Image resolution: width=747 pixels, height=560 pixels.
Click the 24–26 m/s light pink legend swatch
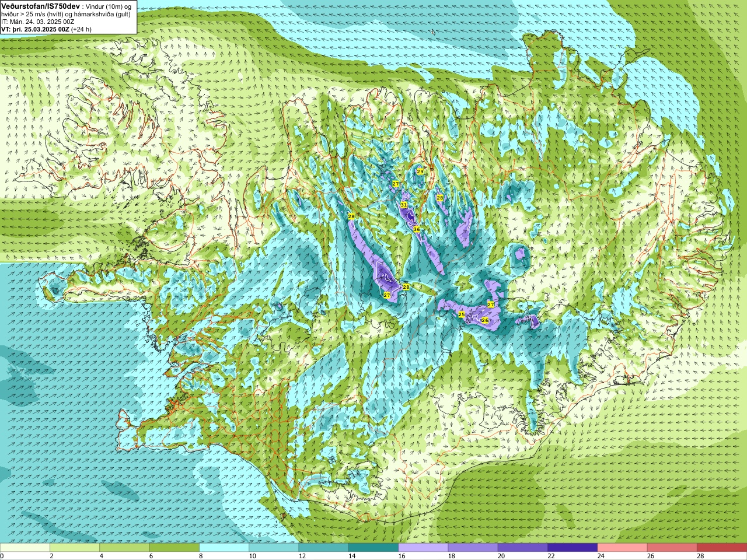[x=622, y=548]
